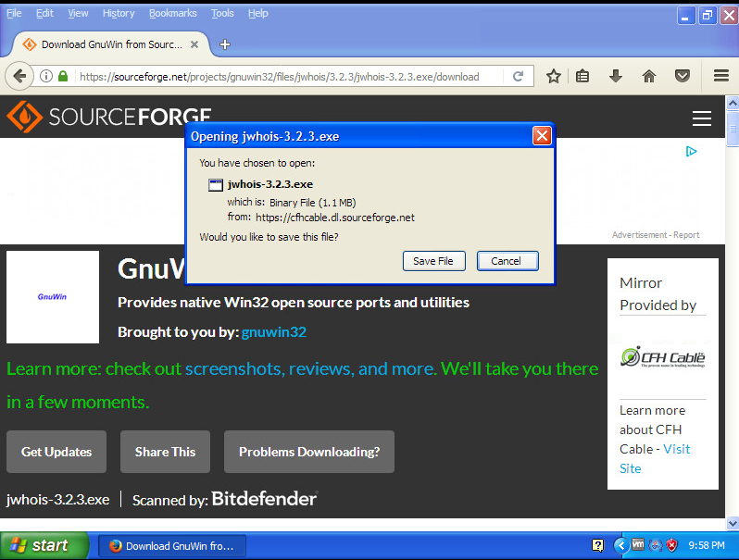Image resolution: width=739 pixels, height=560 pixels.
Task: Follow the screenshots, reviews, and more link
Action: (x=310, y=368)
